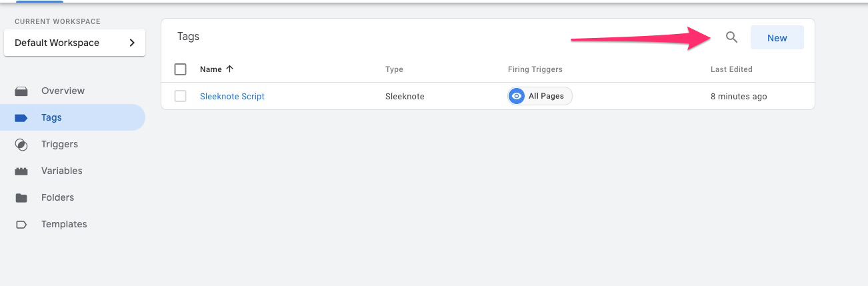Click the Last Edited column header

(x=731, y=69)
